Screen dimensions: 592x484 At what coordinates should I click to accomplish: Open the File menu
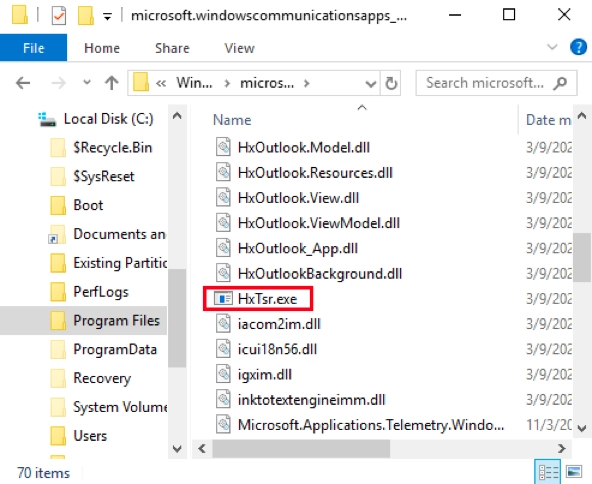pos(33,48)
